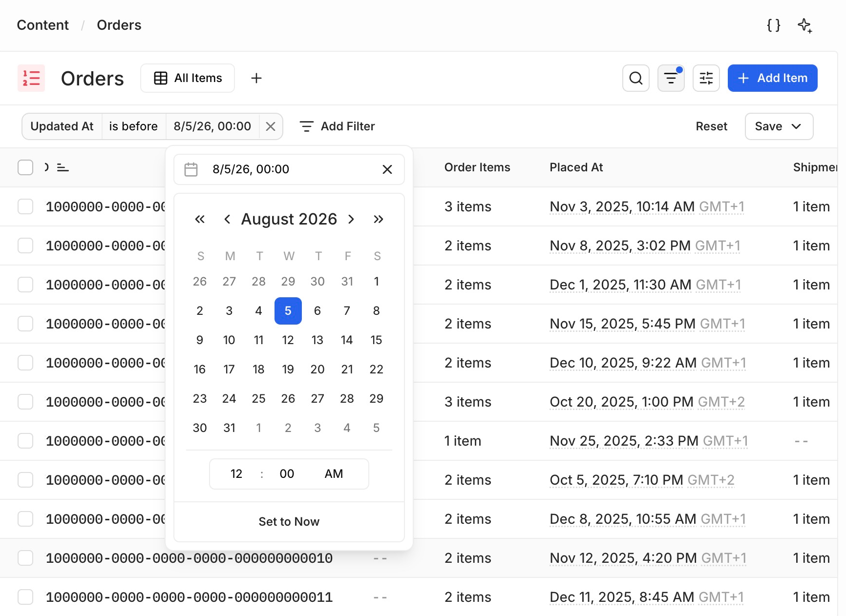The image size is (846, 616).
Task: Click Add Filter
Action: click(x=337, y=126)
